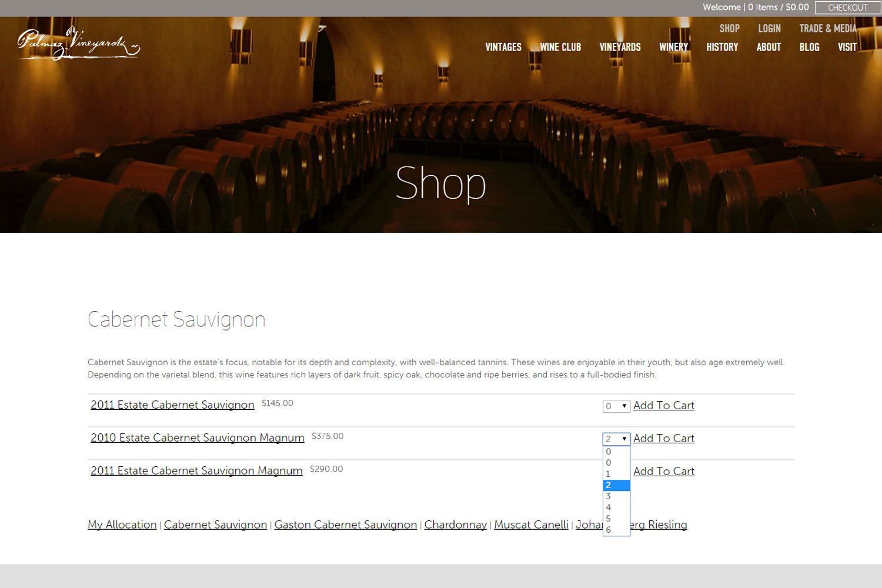
Task: Pick quantity 6 in dropdown list
Action: point(616,530)
